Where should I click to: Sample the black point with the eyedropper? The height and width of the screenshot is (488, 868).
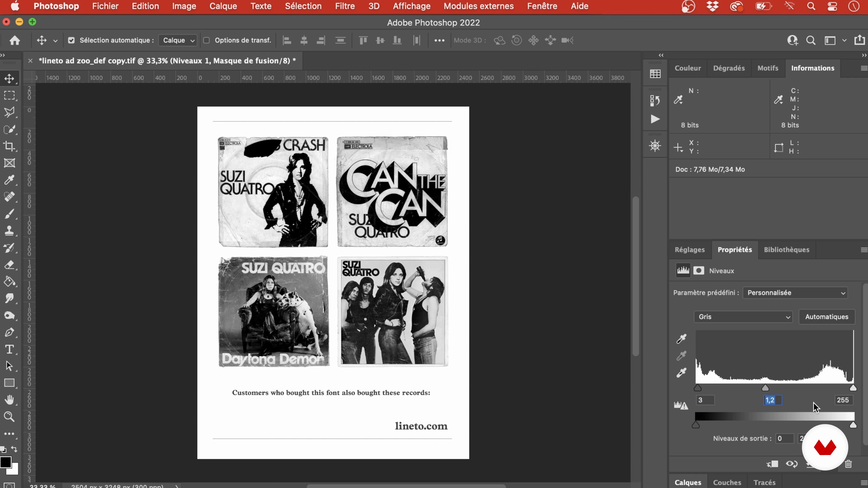pos(681,339)
